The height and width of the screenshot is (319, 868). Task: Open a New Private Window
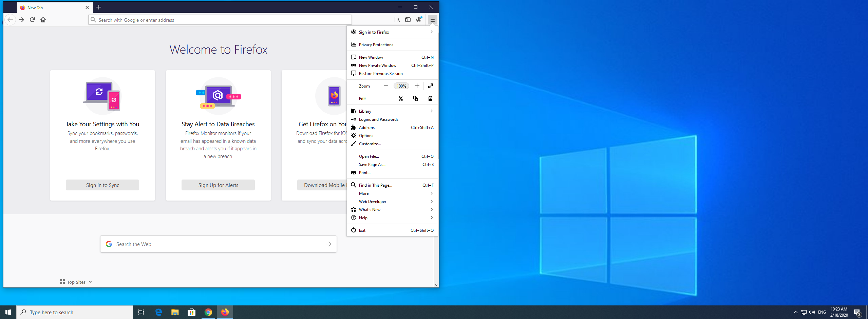coord(392,65)
